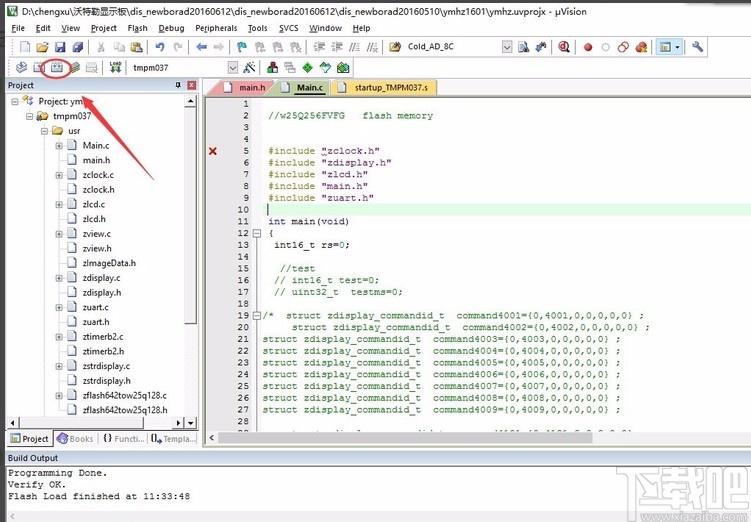Kill all breakpoints
This screenshot has height=522, width=751.
point(641,47)
